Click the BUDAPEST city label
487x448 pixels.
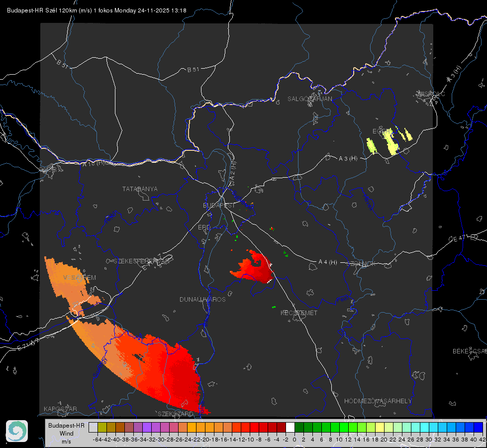point(219,206)
